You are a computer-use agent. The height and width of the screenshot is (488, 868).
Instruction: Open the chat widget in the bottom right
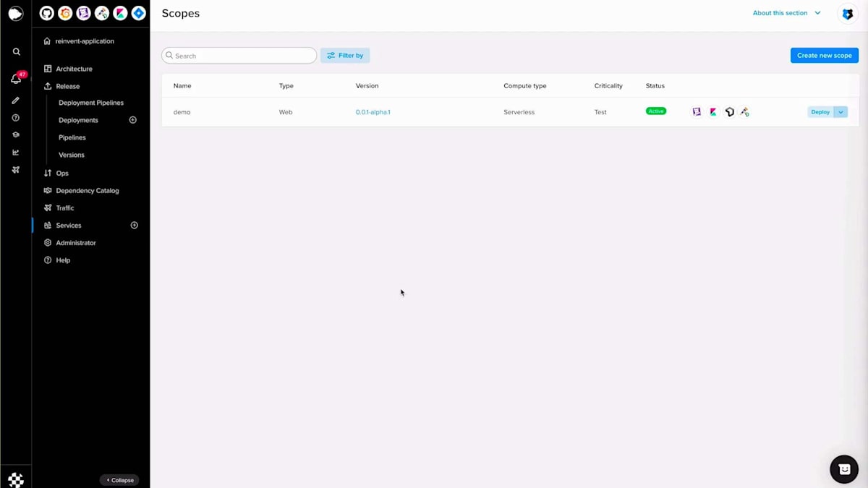click(x=844, y=469)
